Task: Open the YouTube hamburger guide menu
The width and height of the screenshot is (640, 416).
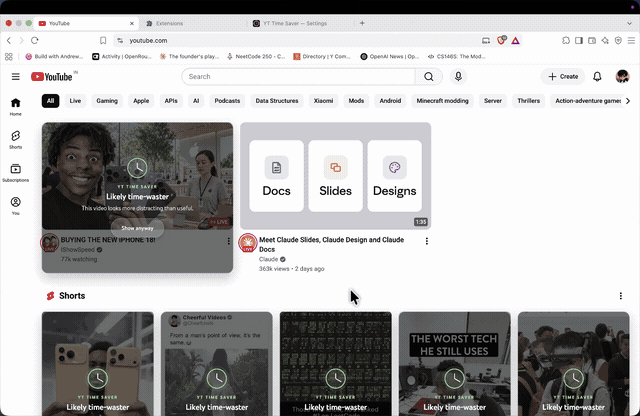Action: (x=16, y=76)
